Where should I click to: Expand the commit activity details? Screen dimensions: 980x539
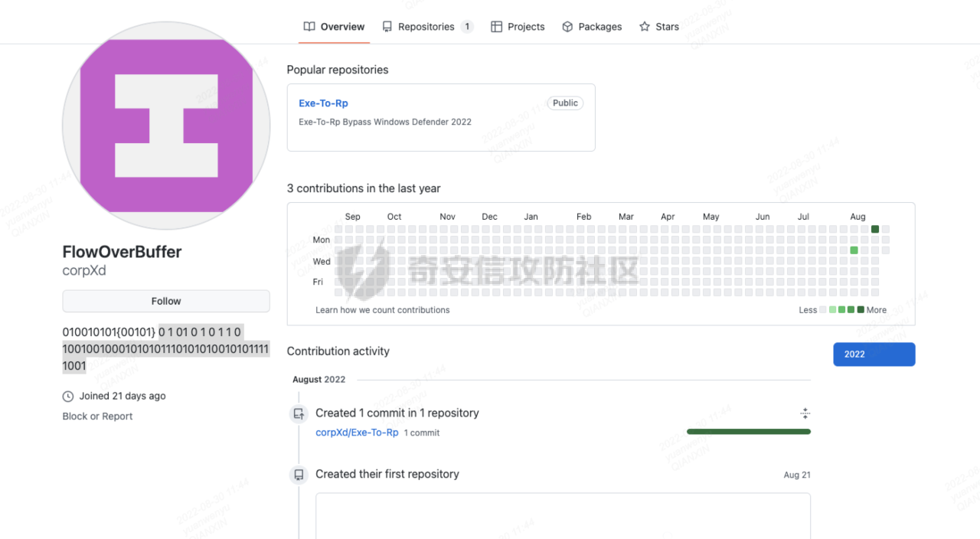[x=805, y=413]
